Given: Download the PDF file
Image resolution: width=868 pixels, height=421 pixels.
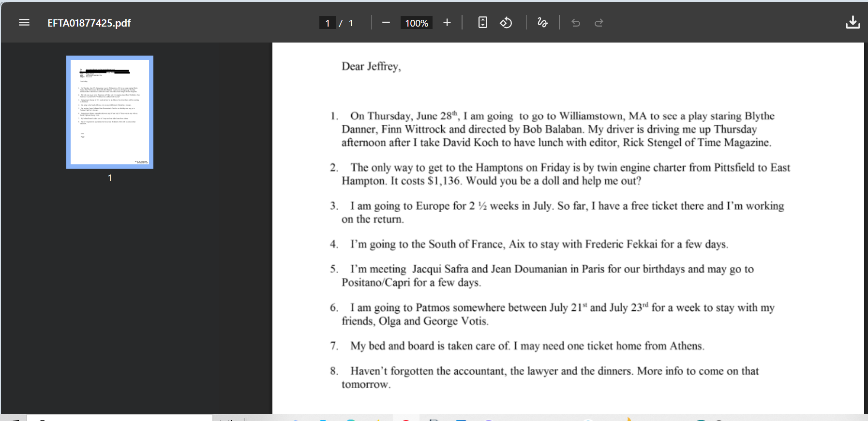Looking at the screenshot, I should (852, 23).
